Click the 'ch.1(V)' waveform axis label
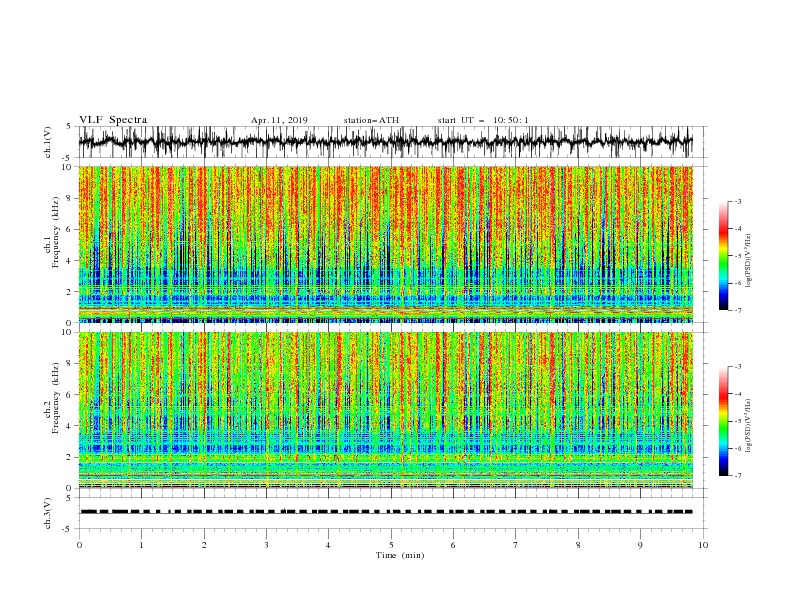This screenshot has width=792, height=612. [x=48, y=142]
